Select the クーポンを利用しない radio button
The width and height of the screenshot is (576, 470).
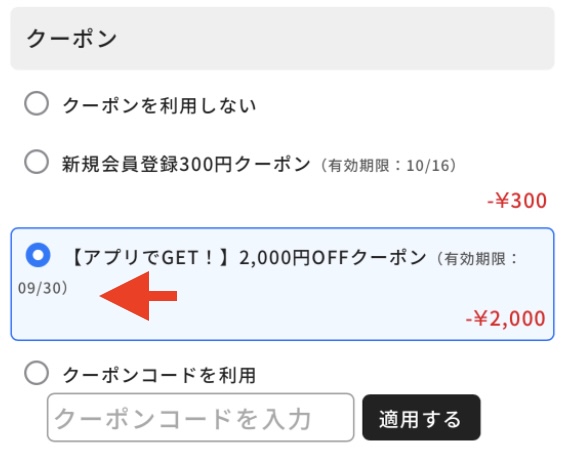click(x=36, y=104)
